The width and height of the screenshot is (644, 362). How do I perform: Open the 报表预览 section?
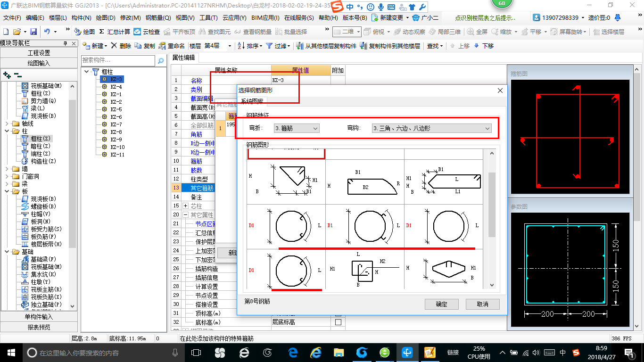click(39, 327)
